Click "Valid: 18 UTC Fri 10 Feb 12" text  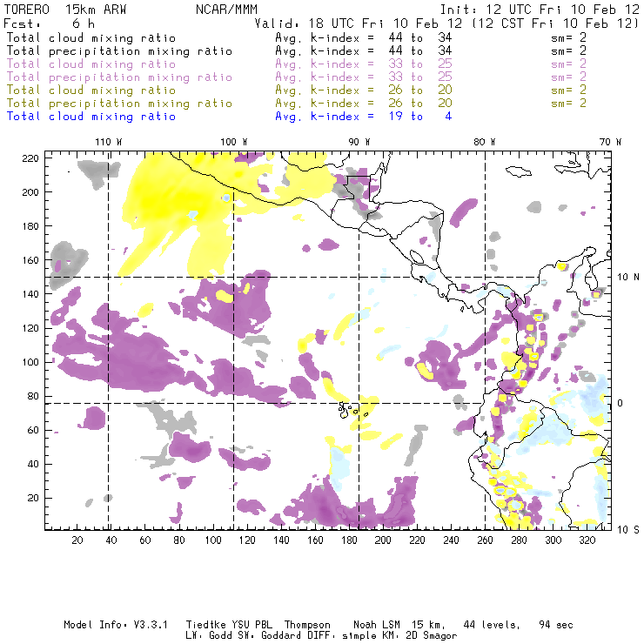click(x=359, y=23)
